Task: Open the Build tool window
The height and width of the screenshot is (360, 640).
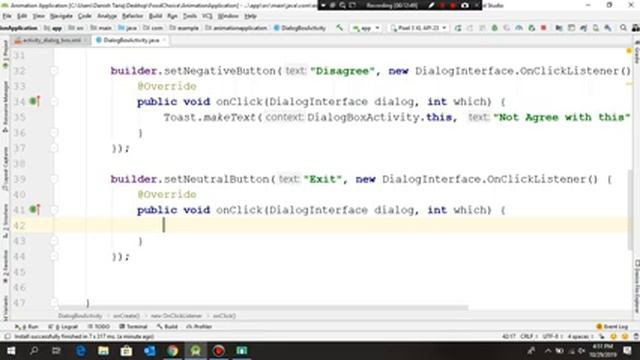Action: 167,327
